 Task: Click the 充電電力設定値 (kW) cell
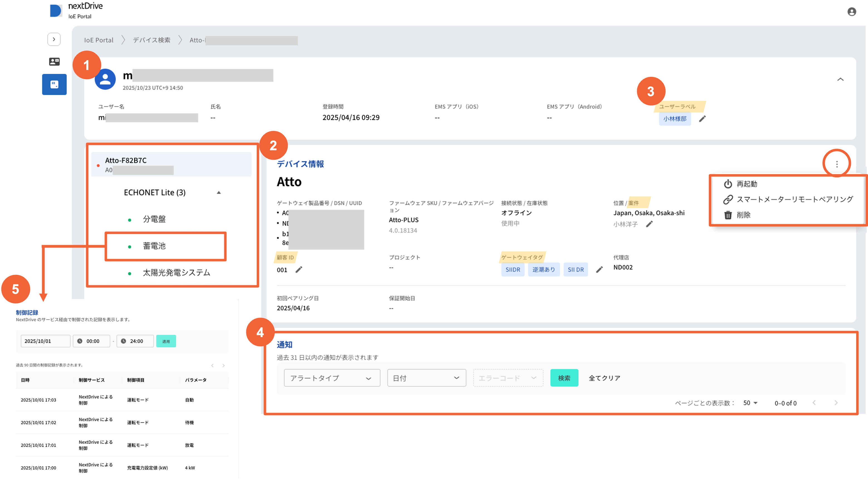[147, 468]
